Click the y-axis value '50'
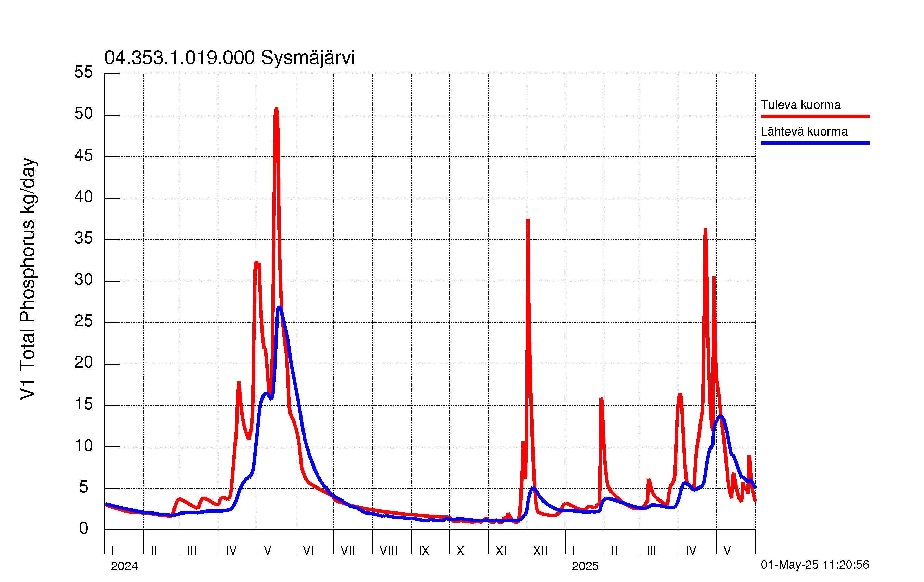Viewport: 924px width, 582px height. coord(84,114)
